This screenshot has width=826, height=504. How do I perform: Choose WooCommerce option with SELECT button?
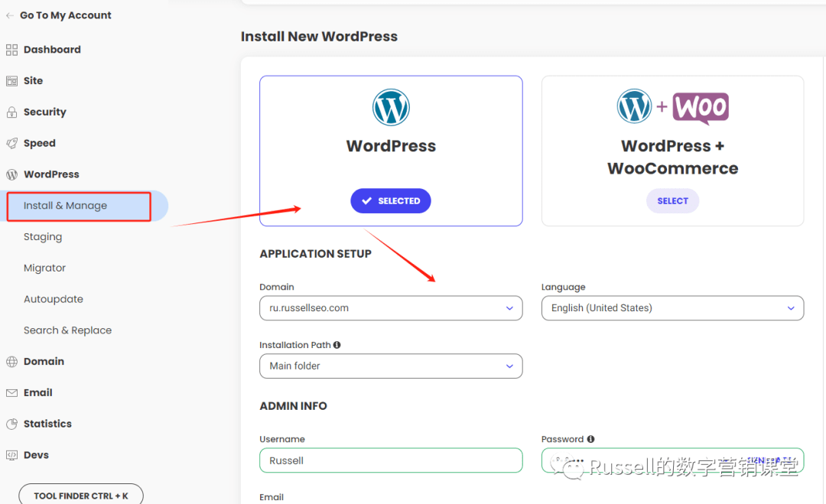click(x=672, y=201)
